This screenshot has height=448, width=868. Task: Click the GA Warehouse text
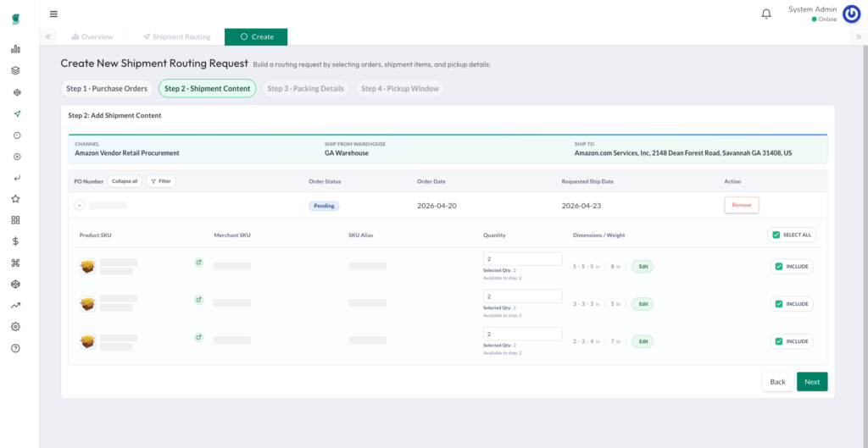pyautogui.click(x=347, y=153)
